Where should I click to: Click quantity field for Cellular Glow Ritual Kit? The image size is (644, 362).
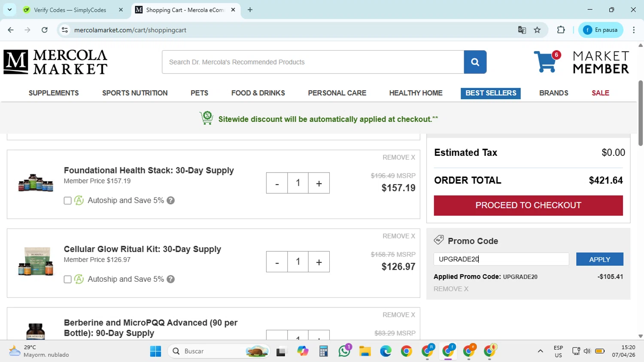(298, 262)
